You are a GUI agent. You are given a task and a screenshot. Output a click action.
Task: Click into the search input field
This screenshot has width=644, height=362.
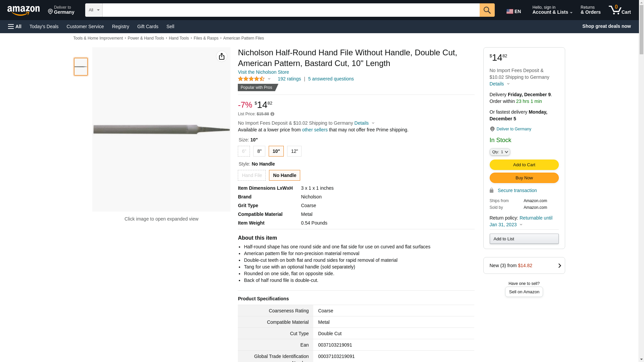(x=290, y=10)
